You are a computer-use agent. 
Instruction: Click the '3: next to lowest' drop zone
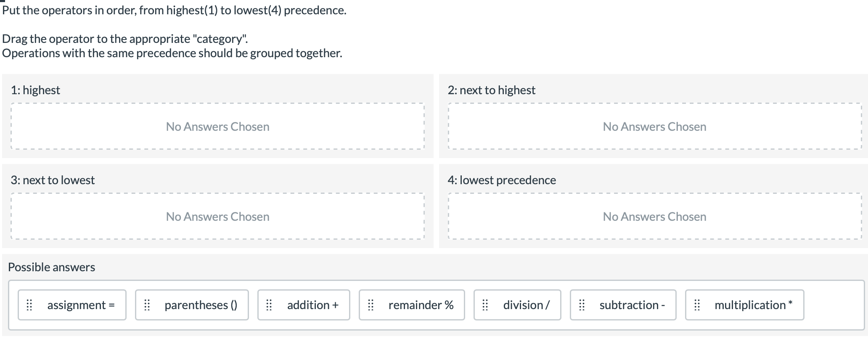(x=217, y=216)
